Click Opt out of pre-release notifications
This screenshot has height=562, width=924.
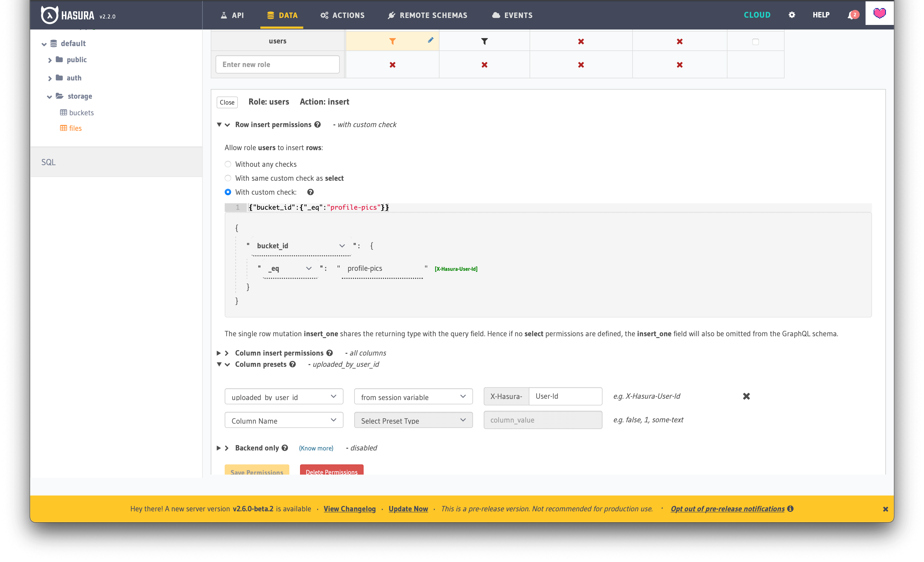pos(727,509)
